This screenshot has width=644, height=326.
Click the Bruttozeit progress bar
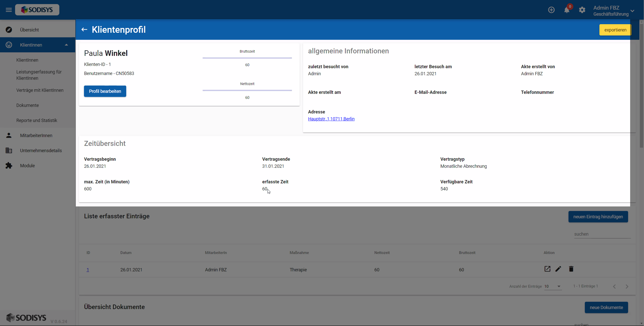[x=247, y=58]
